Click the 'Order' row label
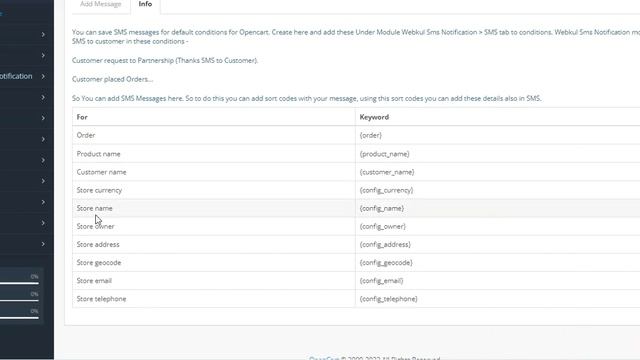The width and height of the screenshot is (640, 360). click(86, 135)
